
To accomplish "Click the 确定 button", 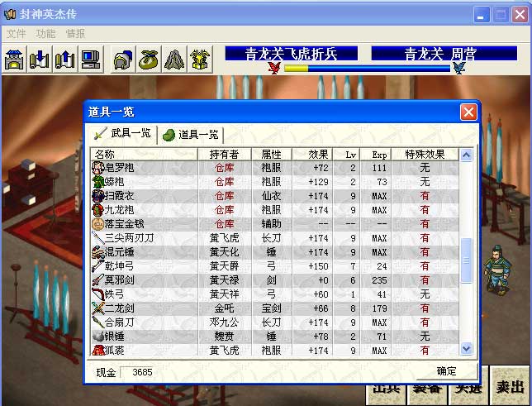I will pos(446,371).
